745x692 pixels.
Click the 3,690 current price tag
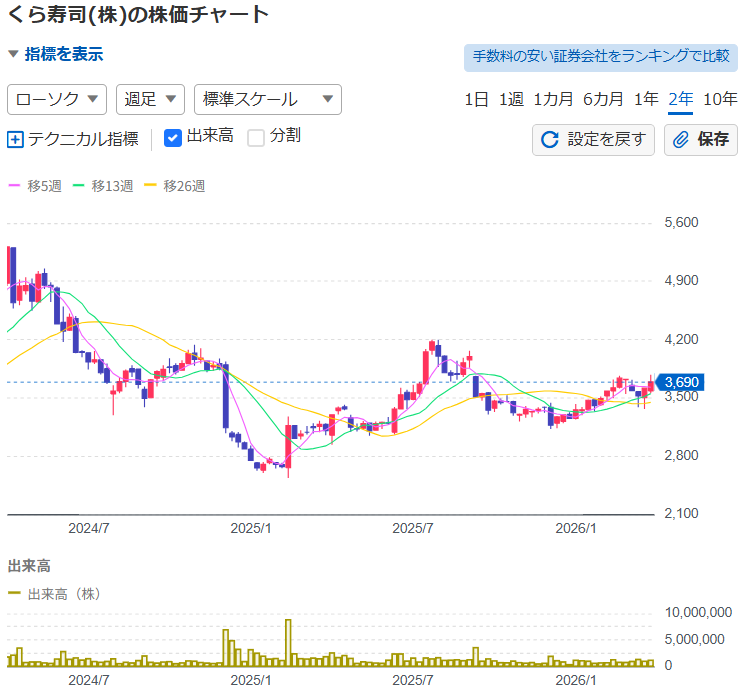tap(687, 382)
